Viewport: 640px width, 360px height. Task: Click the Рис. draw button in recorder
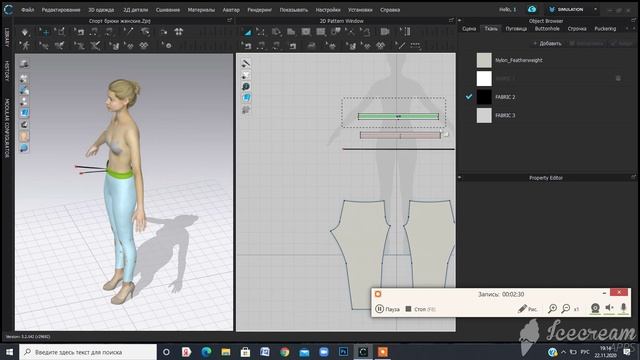pos(527,309)
